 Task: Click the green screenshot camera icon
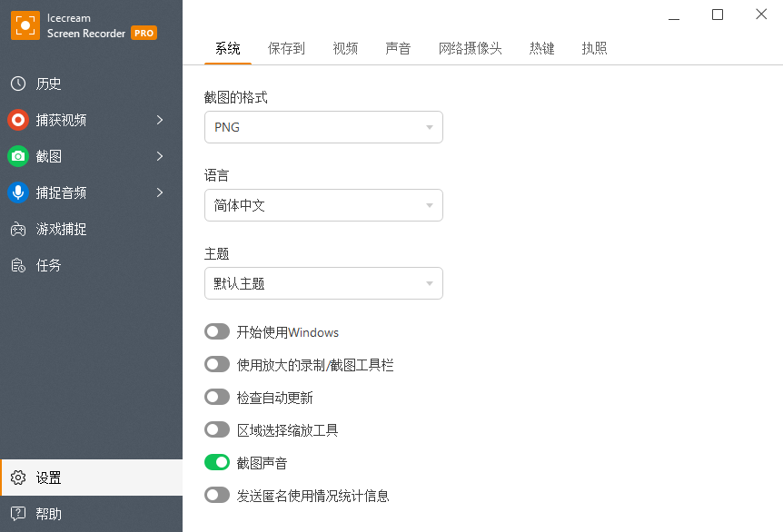[x=18, y=156]
